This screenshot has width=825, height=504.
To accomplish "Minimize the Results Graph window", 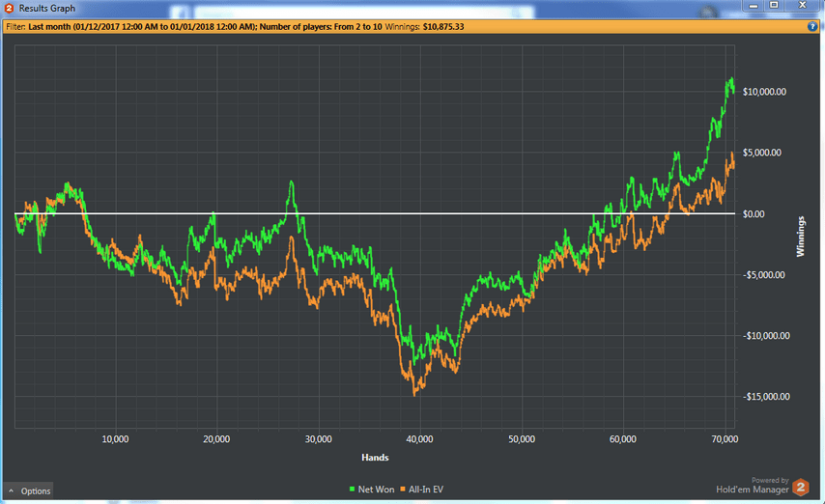I will pyautogui.click(x=754, y=5).
